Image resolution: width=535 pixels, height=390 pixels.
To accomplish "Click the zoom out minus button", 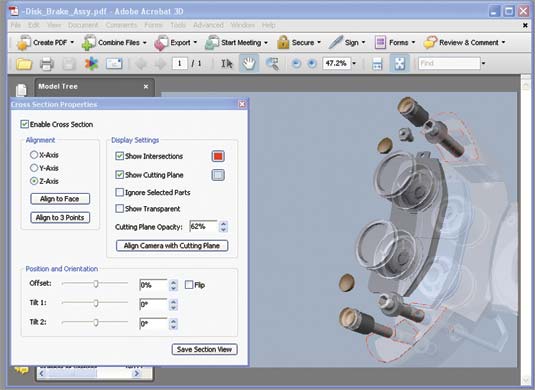I will (x=296, y=63).
